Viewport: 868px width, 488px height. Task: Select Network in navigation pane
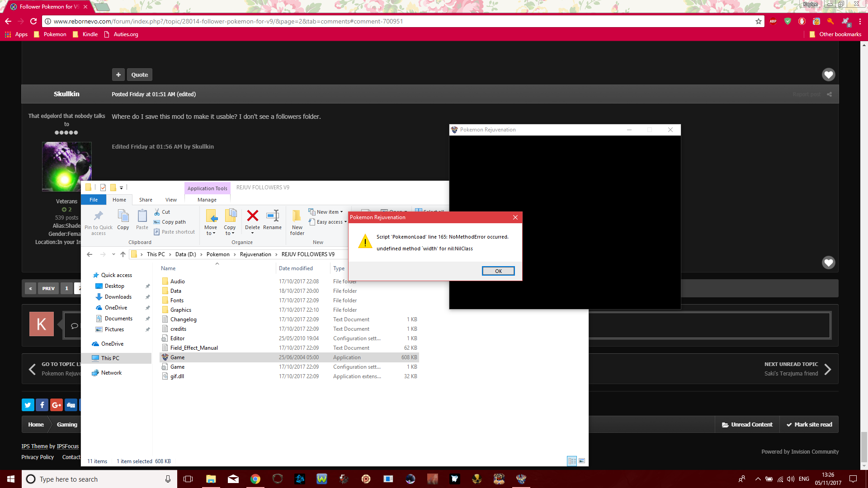[111, 373]
